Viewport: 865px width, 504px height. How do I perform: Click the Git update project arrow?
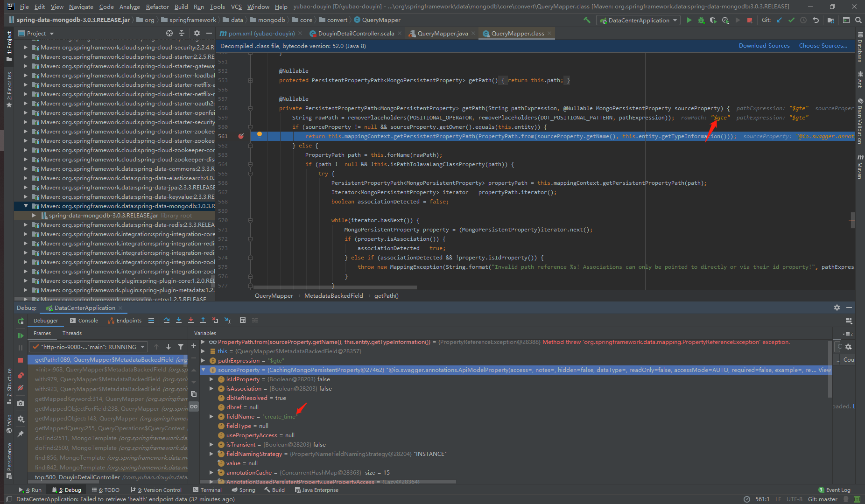click(x=779, y=20)
